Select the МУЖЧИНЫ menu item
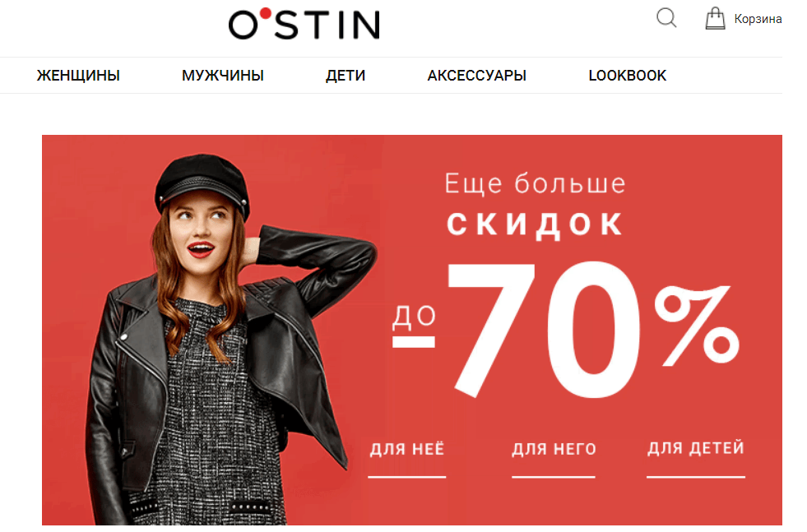 [223, 76]
